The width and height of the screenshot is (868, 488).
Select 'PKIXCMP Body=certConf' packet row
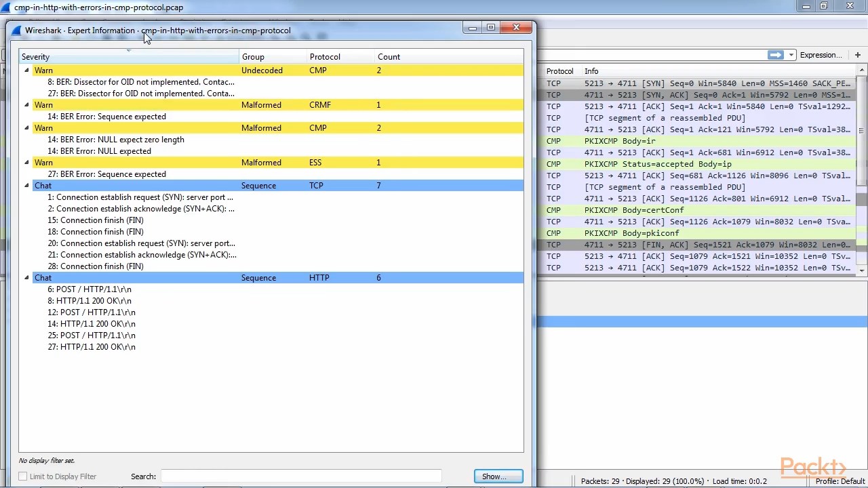tap(696, 210)
